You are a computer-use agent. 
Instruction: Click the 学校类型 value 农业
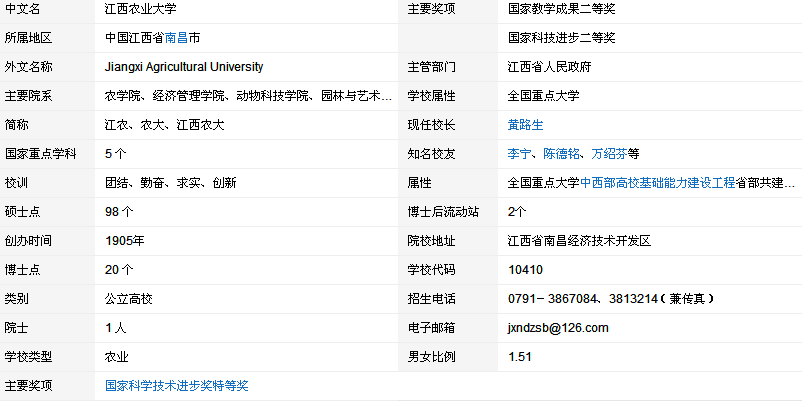click(x=117, y=357)
